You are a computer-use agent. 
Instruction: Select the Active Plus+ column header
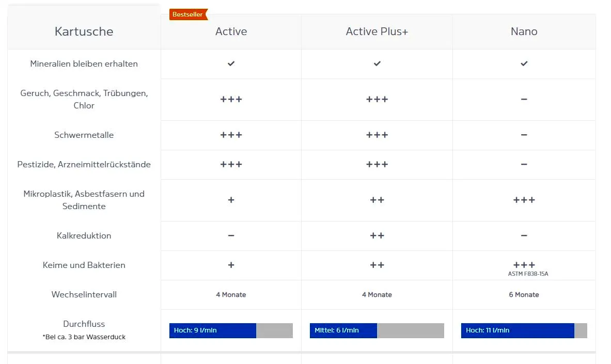(x=377, y=31)
